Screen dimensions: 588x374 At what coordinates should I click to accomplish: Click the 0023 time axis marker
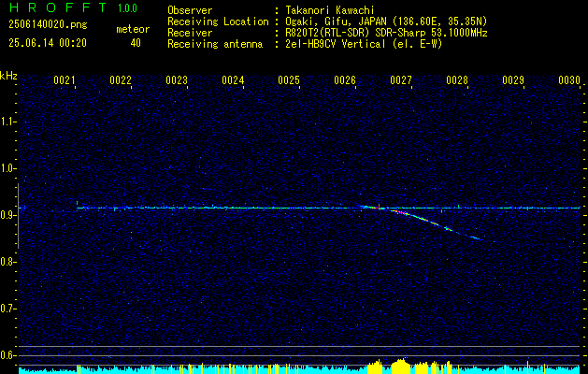pos(177,79)
